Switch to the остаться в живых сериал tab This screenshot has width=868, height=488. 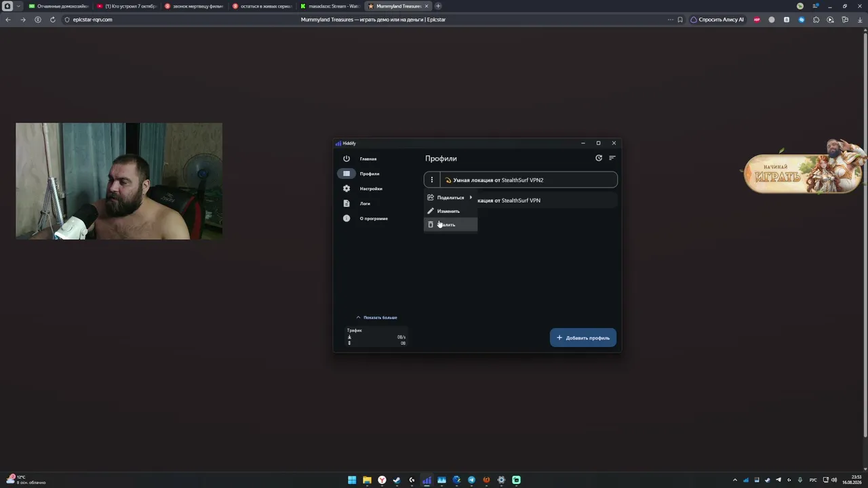tap(262, 6)
